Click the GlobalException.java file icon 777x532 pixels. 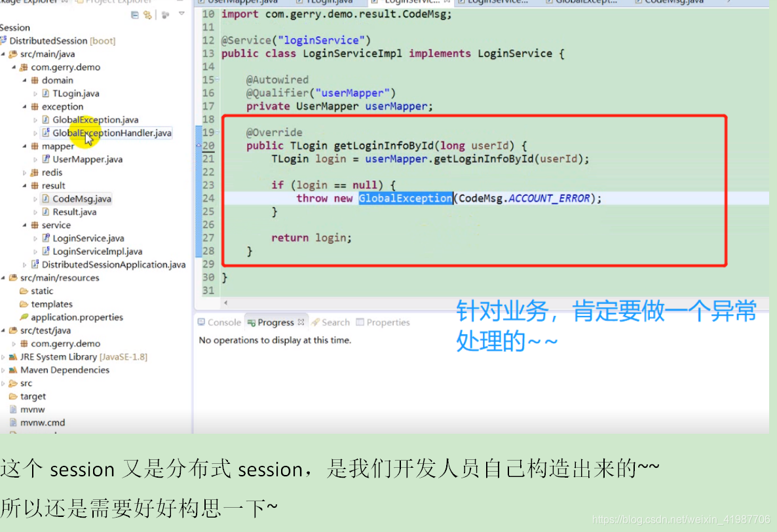tap(46, 119)
